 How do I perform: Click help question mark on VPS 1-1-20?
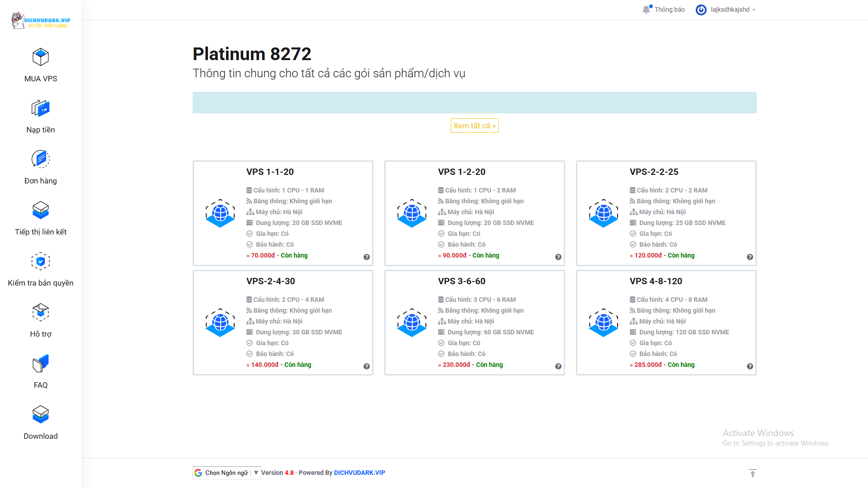(367, 257)
